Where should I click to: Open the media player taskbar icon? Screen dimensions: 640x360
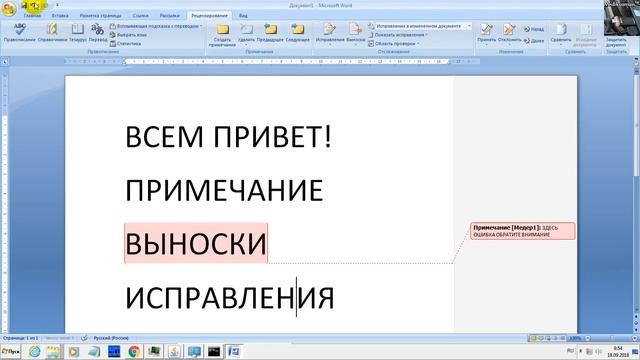tap(74, 351)
